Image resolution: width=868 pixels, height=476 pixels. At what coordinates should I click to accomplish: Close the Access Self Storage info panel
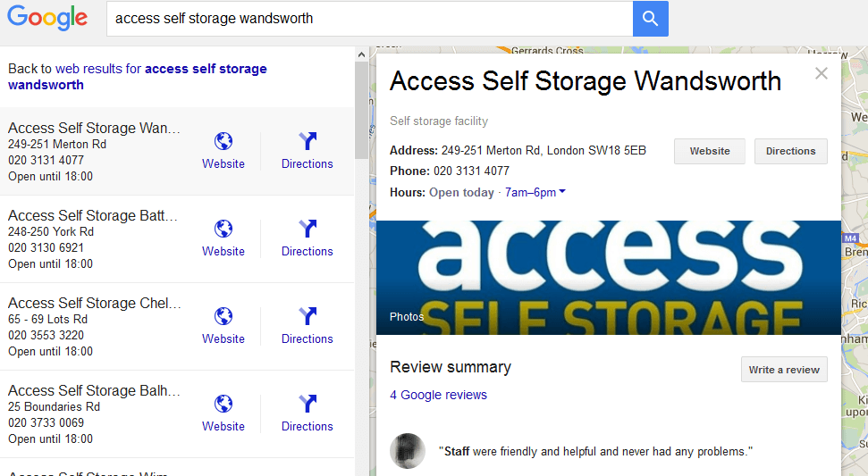tap(822, 73)
